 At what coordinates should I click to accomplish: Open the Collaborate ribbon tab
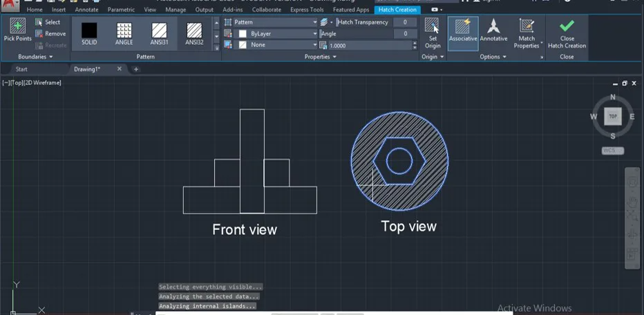tap(267, 10)
